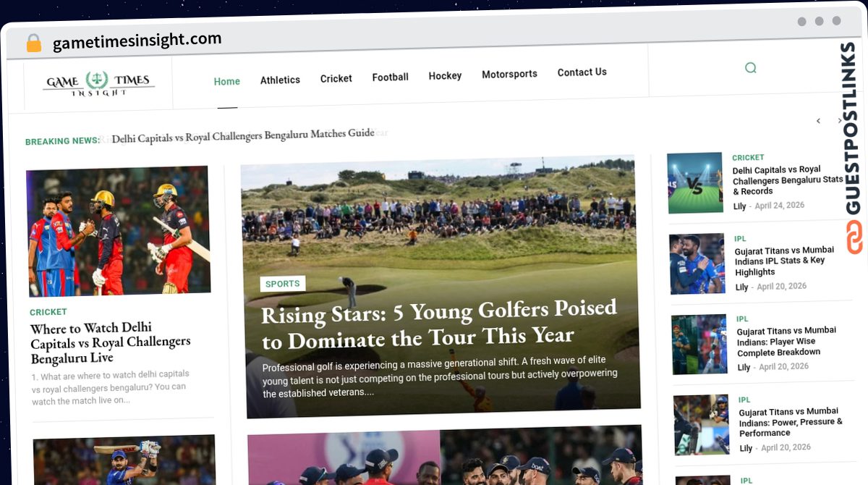The height and width of the screenshot is (485, 868).
Task: Click author Lily on April 24, 2026 post
Action: 739,206
